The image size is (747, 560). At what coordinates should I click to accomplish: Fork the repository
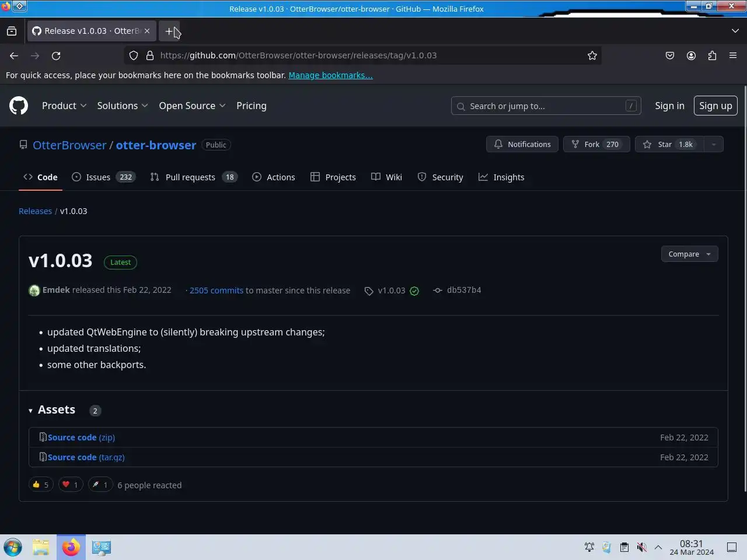click(x=596, y=144)
